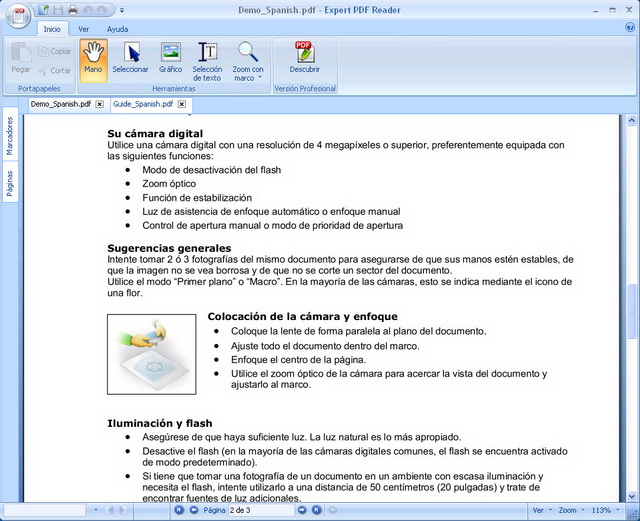Expand the search field dropdown arrow
640x521 pixels.
pyautogui.click(x=96, y=510)
